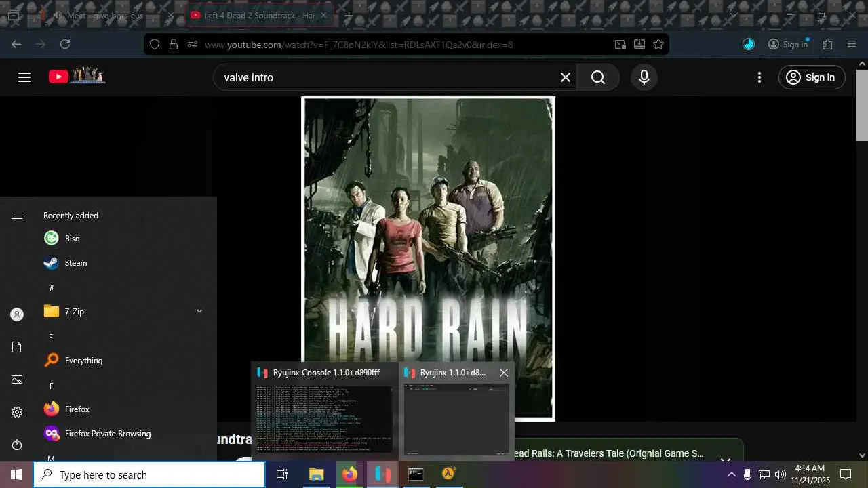This screenshot has height=488, width=868.
Task: Open Firefox Private Browsing from Start menu
Action: 125,434
